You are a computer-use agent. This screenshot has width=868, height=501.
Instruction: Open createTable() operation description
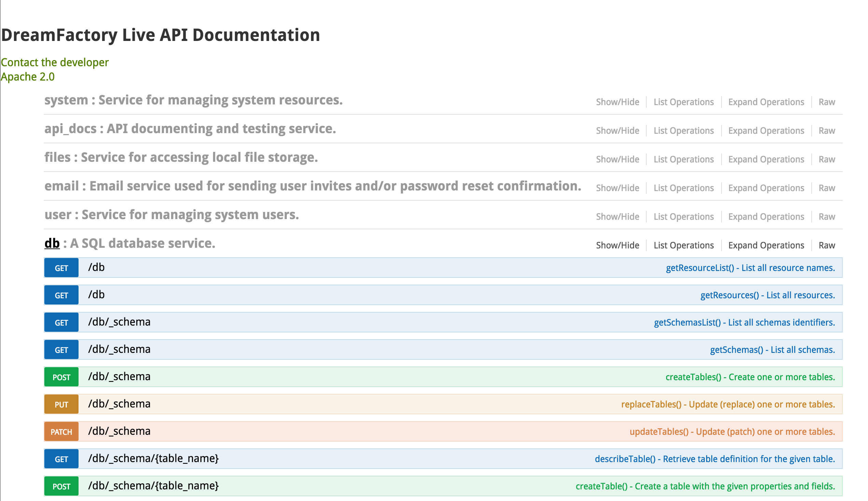click(x=705, y=486)
